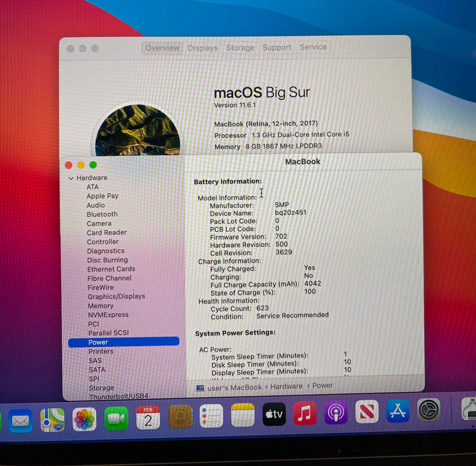476x466 pixels.
Task: Select Printers in the sidebar
Action: (x=101, y=351)
